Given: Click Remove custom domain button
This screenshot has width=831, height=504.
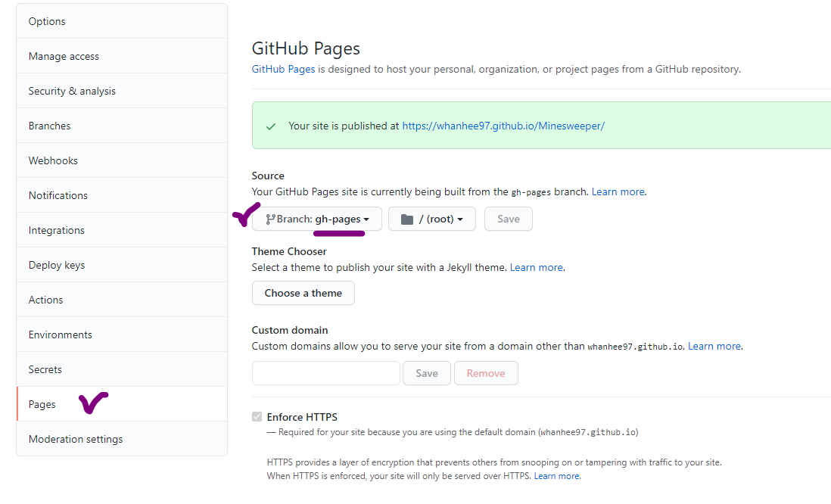Looking at the screenshot, I should [x=486, y=373].
